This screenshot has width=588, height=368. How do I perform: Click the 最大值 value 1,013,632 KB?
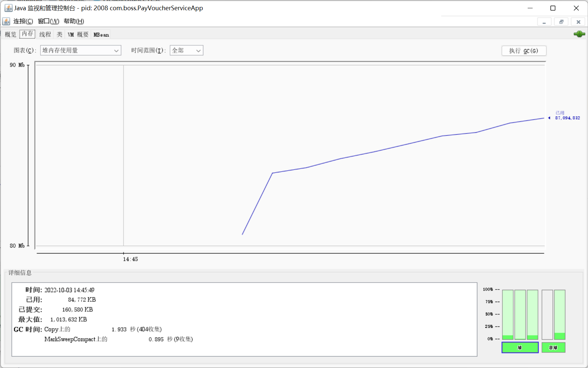[x=69, y=319]
